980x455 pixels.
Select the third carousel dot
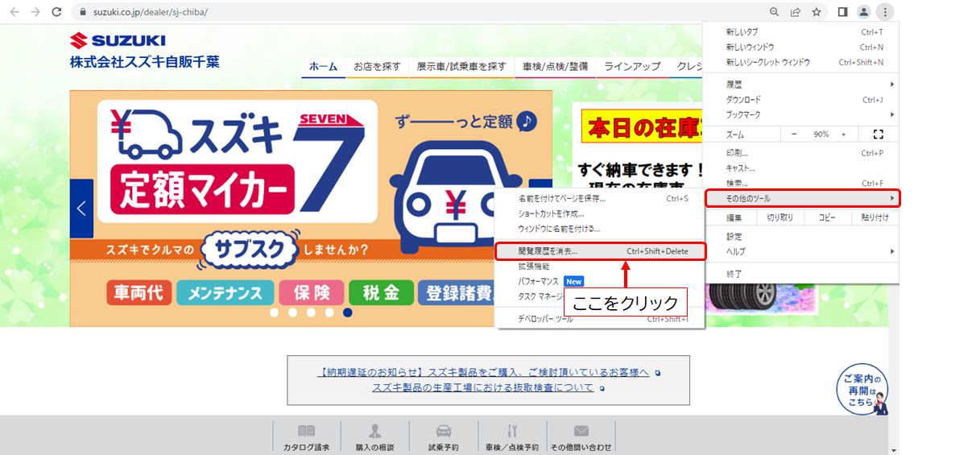click(x=311, y=312)
